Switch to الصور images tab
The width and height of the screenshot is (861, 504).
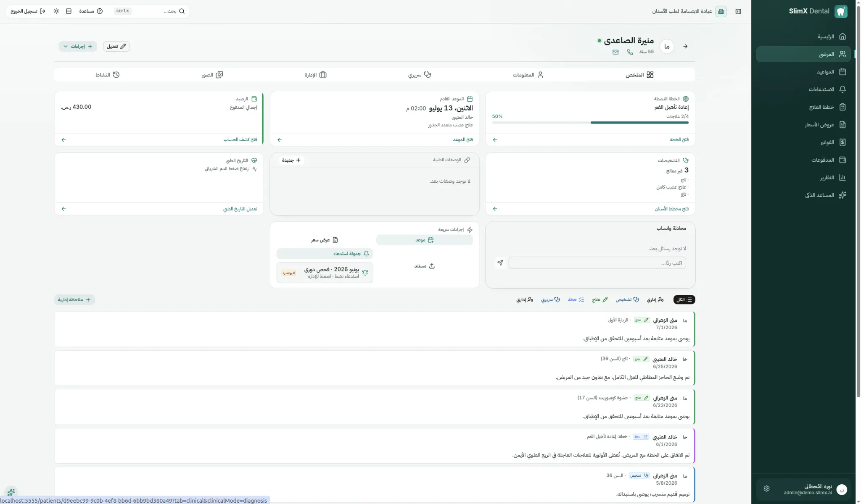pos(212,75)
